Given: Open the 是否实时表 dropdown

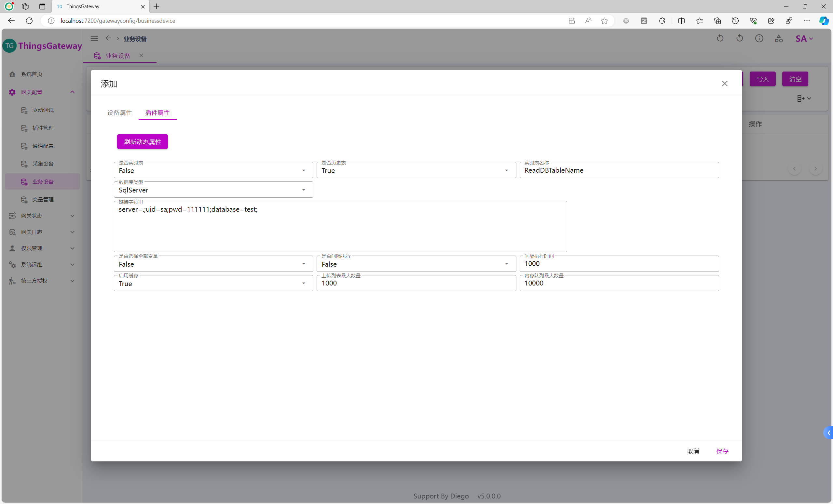Looking at the screenshot, I should tap(213, 171).
